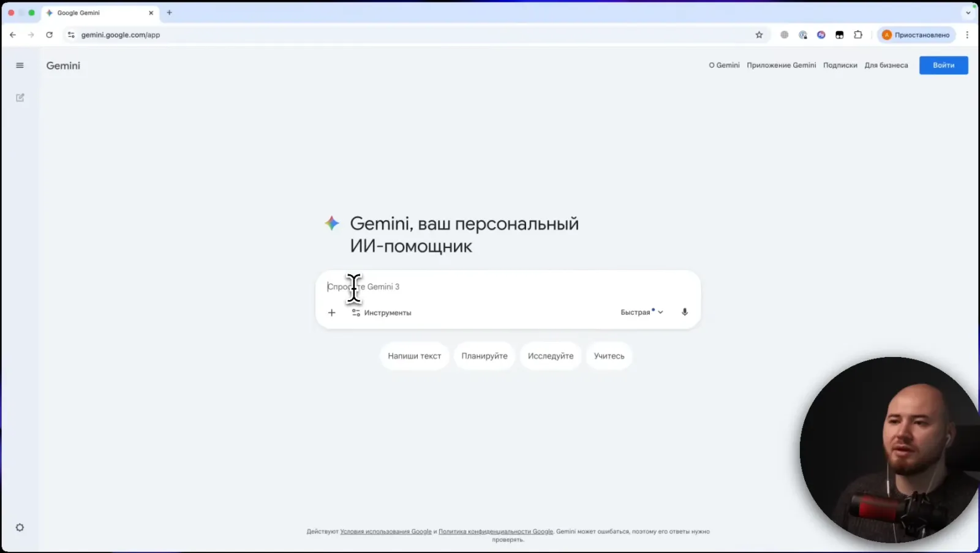Click the site information icon in address bar
The height and width of the screenshot is (553, 980).
click(x=71, y=35)
